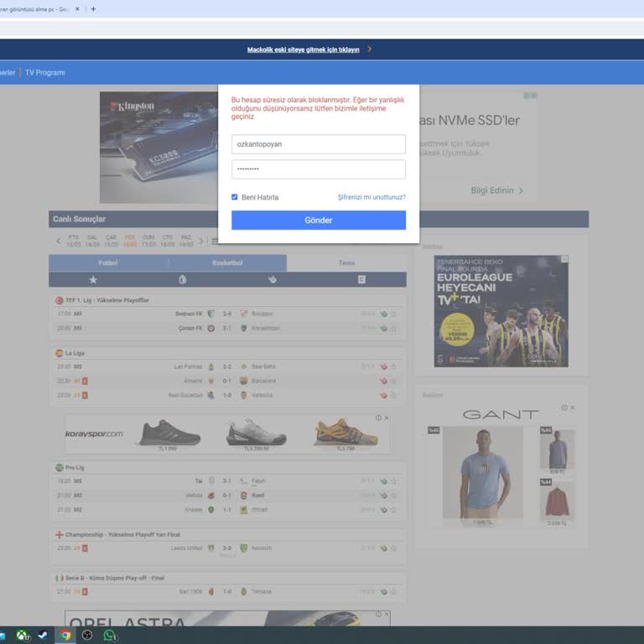Image resolution: width=644 pixels, height=644 pixels.
Task: Click the Chrome icon in the taskbar
Action: (x=65, y=636)
